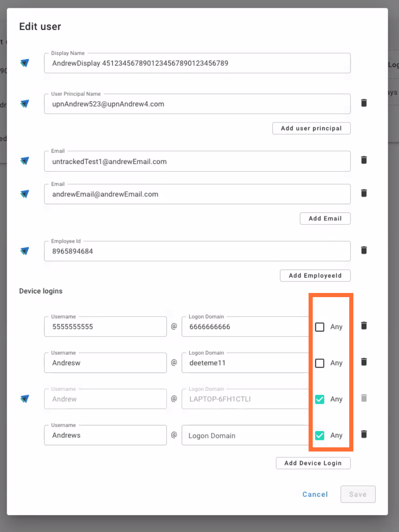Edit the Logon Domain field 6666666666
Viewport: 399px width, 532px height.
click(245, 327)
